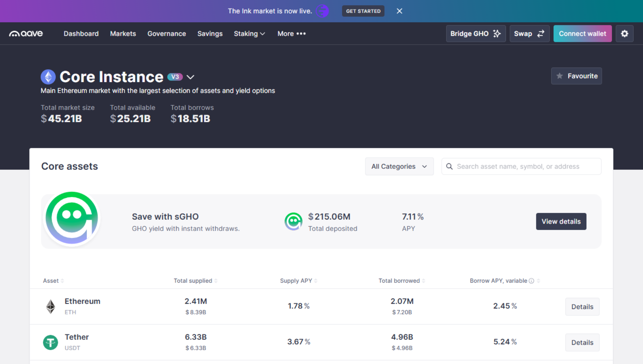Open the Governance page

[x=166, y=34]
